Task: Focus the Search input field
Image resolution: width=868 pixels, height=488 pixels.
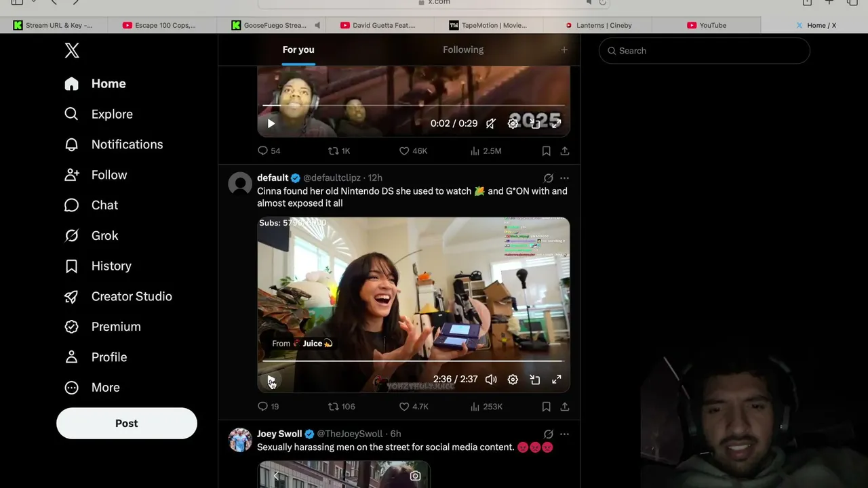Action: point(705,51)
